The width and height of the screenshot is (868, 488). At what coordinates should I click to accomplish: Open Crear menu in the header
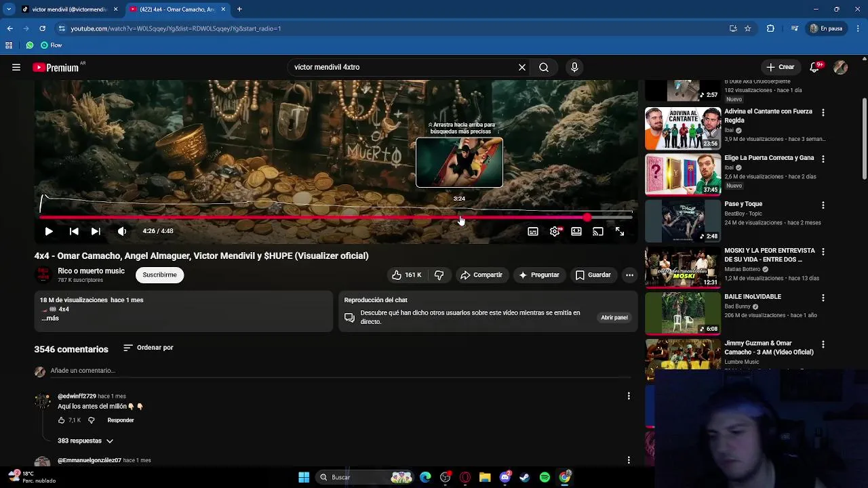(780, 67)
